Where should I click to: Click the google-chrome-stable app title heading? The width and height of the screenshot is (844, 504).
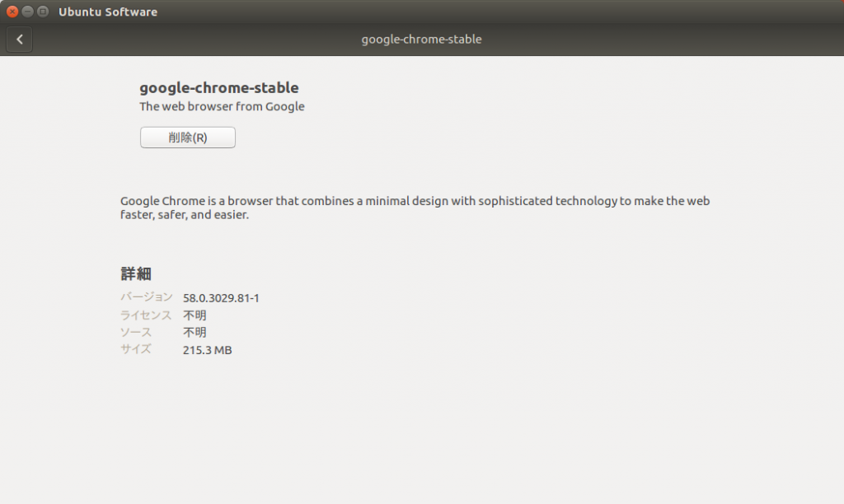point(219,87)
